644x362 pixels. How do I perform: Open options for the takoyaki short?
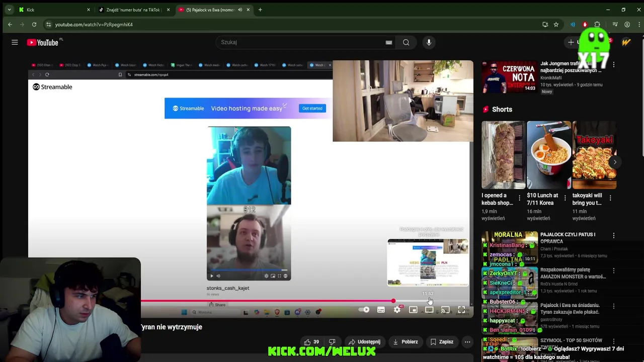pos(610,198)
